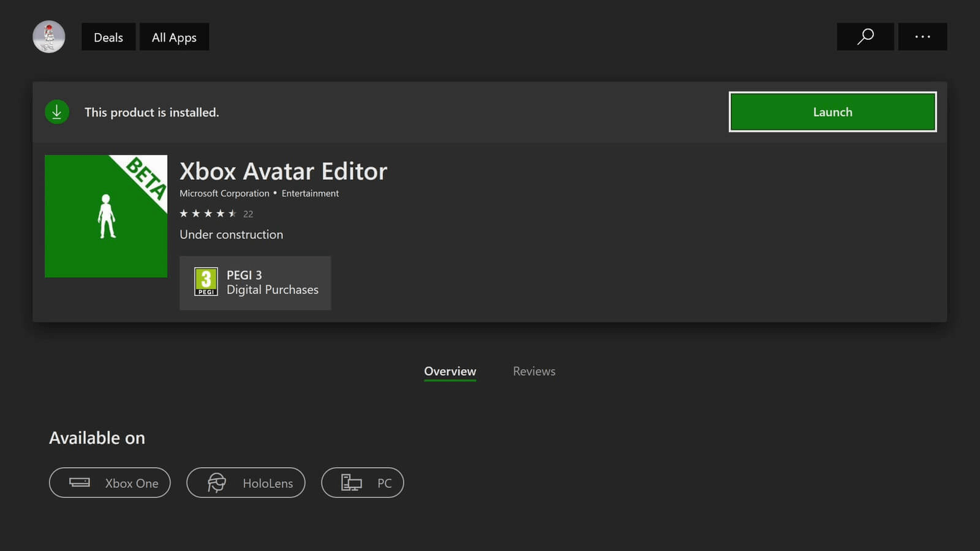Image resolution: width=980 pixels, height=551 pixels.
Task: Click the PEGI 3 rating badge icon
Action: [x=206, y=282]
